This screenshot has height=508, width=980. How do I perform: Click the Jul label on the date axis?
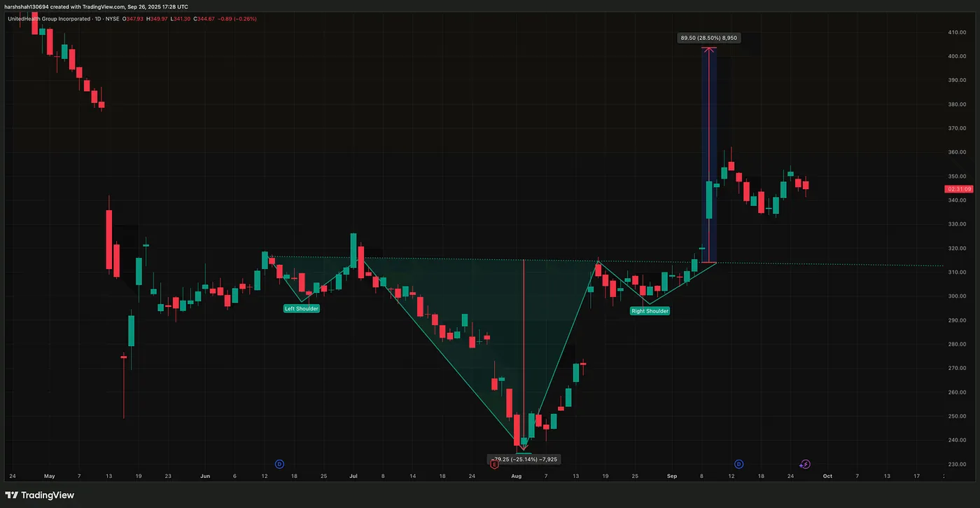[353, 476]
